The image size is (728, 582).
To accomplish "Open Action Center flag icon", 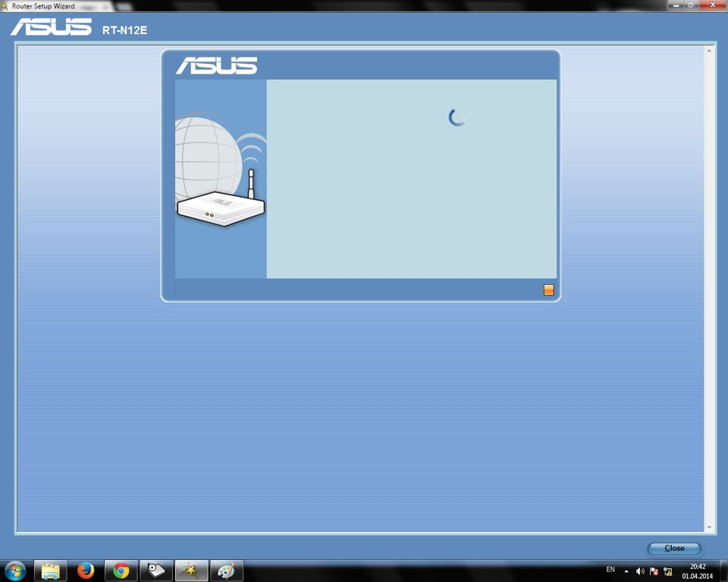I will 654,571.
